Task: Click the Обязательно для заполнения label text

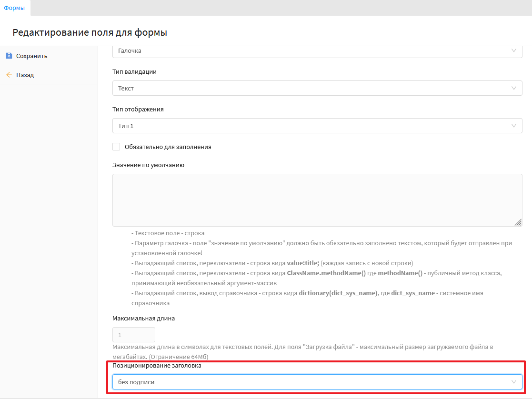Action: click(x=168, y=147)
